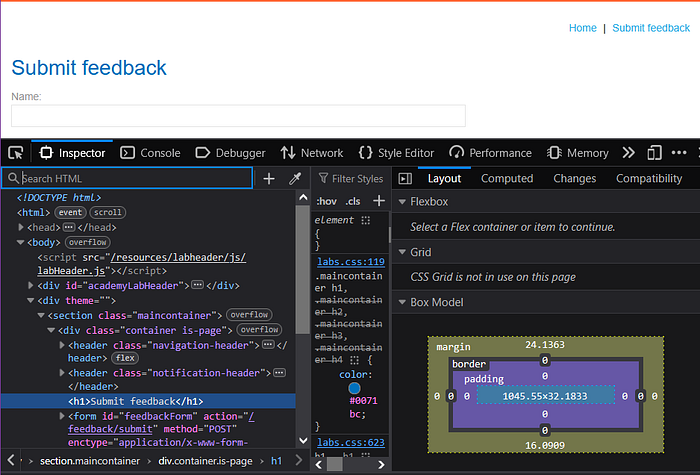The width and height of the screenshot is (700, 475).
Task: Click the content size 1045.55×32.1833
Action: (x=545, y=396)
